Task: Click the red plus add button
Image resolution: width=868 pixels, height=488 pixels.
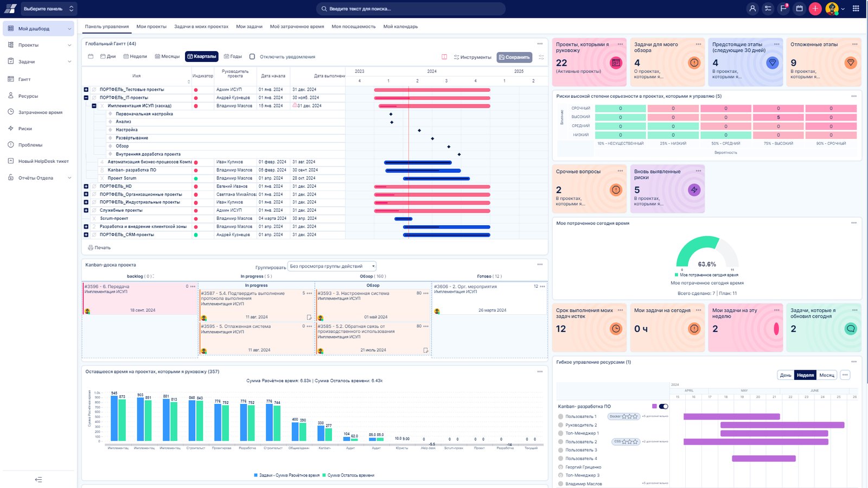Action: pyautogui.click(x=815, y=9)
